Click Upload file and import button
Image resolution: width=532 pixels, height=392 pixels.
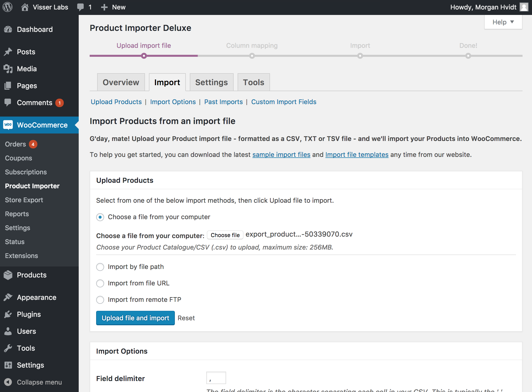click(135, 318)
